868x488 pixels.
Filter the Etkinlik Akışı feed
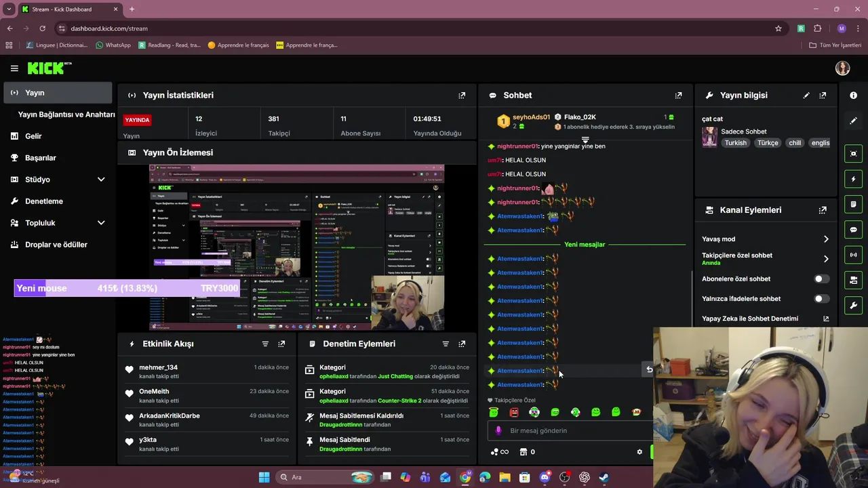[x=265, y=344]
